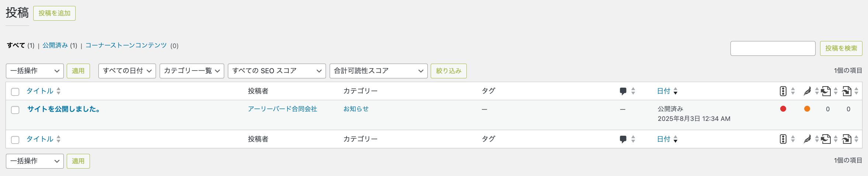Sort by outgoing internal links icon in header
The width and height of the screenshot is (868, 176).
826,91
